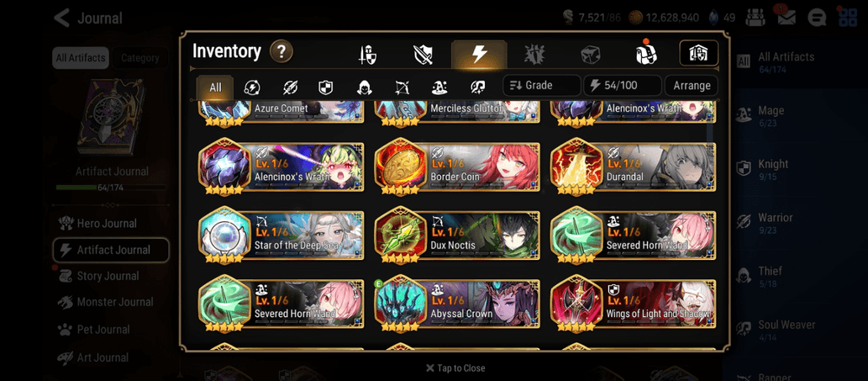Screen dimensions: 868x381
Task: Open the dice inventory tab
Action: [590, 55]
